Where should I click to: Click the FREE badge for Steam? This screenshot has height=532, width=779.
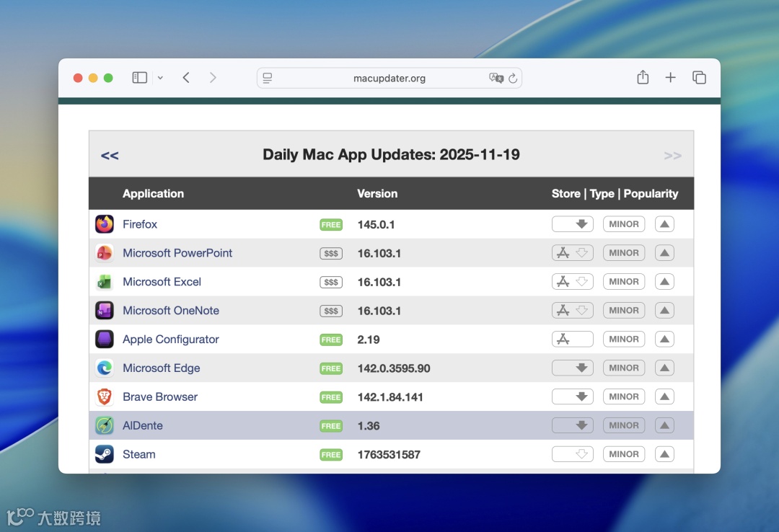331,455
